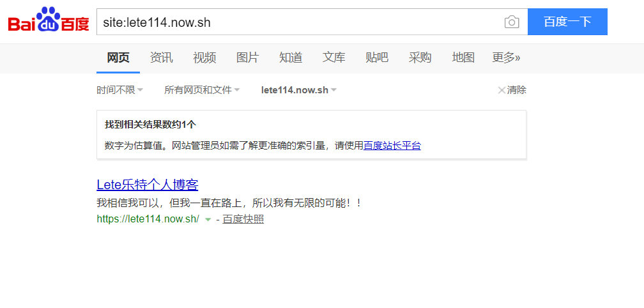Select the 文库 tab

(333, 58)
